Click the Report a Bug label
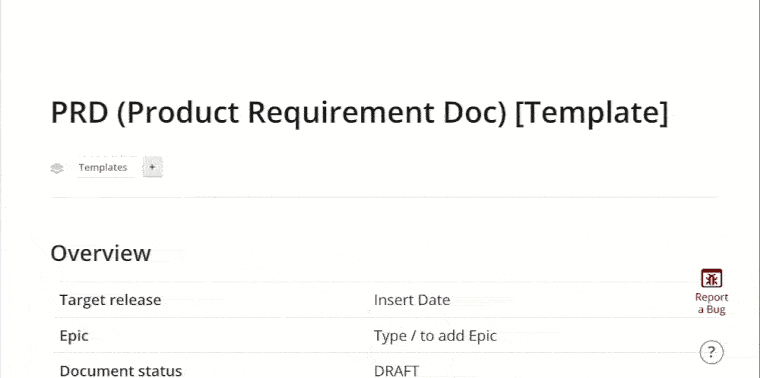Image resolution: width=760 pixels, height=378 pixels. click(x=711, y=303)
